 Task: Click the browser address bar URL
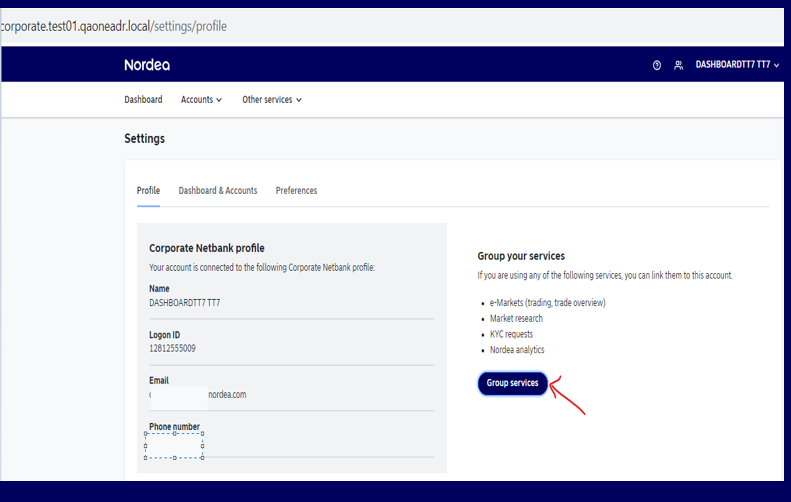tap(114, 26)
